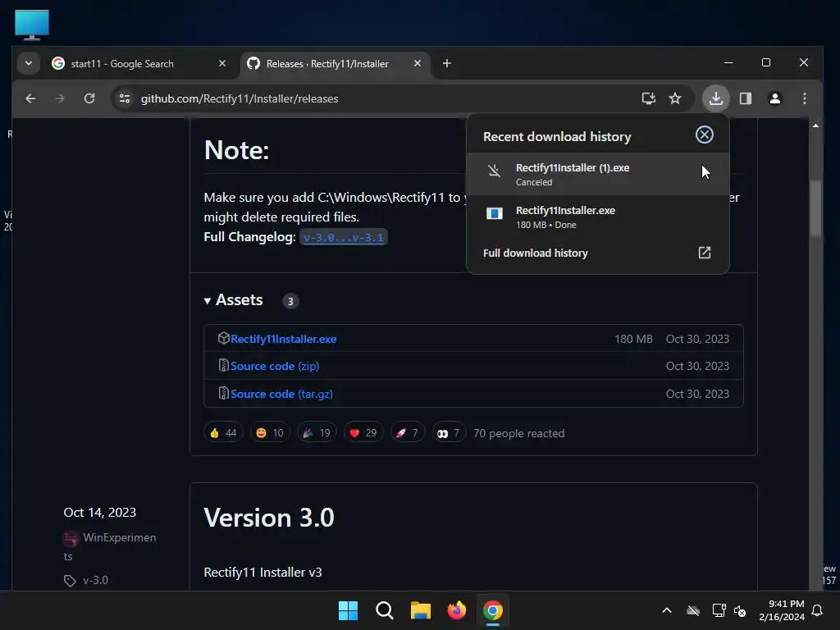Screen dimensions: 840x630
Task: Select canceled Rectify11Installer (1).exe download
Action: 597,174
